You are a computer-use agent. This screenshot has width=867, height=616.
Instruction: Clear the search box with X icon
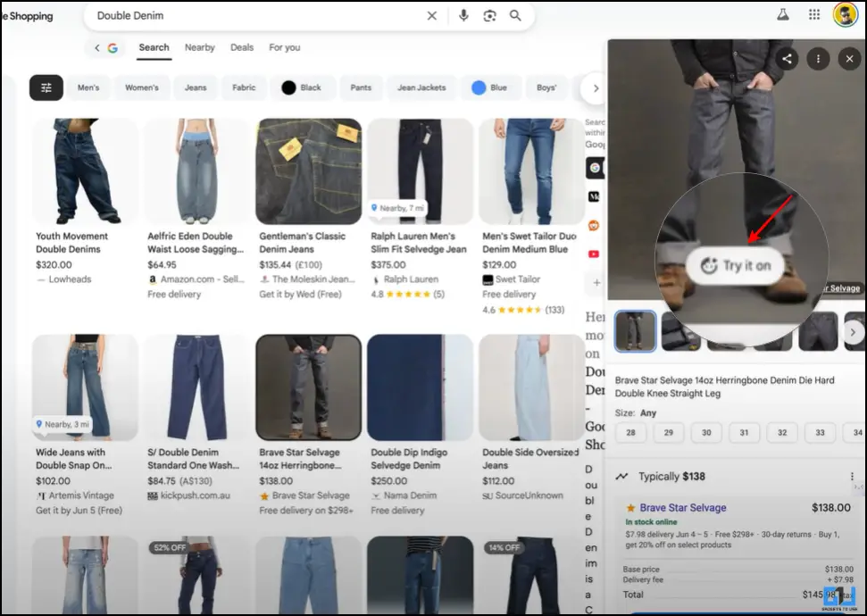click(x=432, y=16)
